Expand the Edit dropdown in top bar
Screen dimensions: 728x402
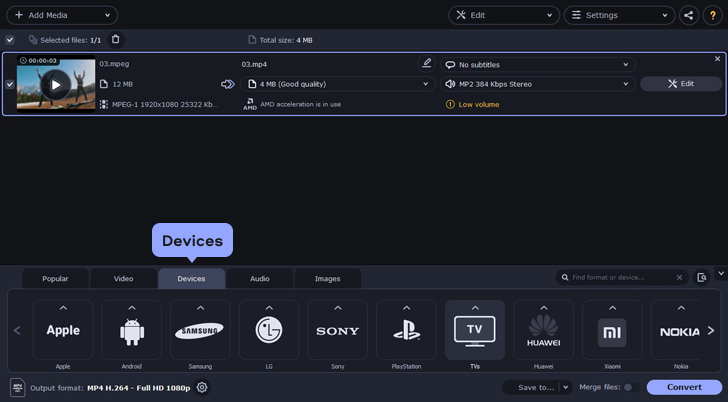pos(504,15)
